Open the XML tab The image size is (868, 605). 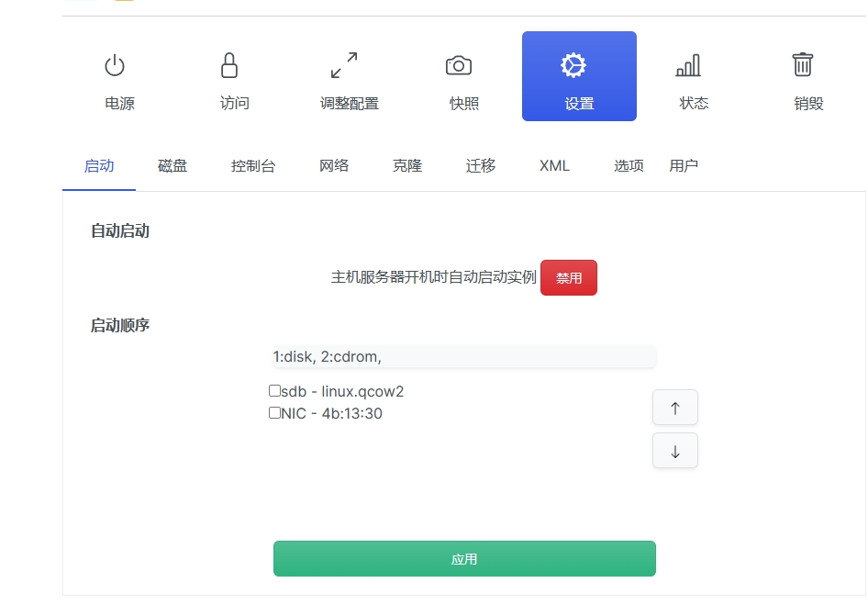pos(554,166)
